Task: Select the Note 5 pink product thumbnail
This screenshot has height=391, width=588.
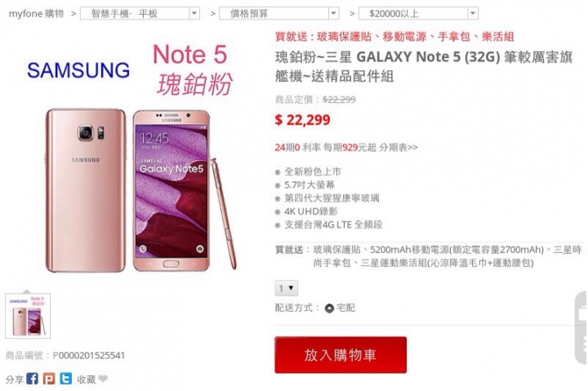Action: point(28,316)
